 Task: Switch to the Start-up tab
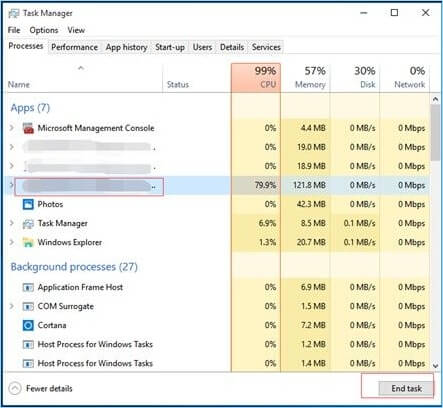[x=170, y=47]
